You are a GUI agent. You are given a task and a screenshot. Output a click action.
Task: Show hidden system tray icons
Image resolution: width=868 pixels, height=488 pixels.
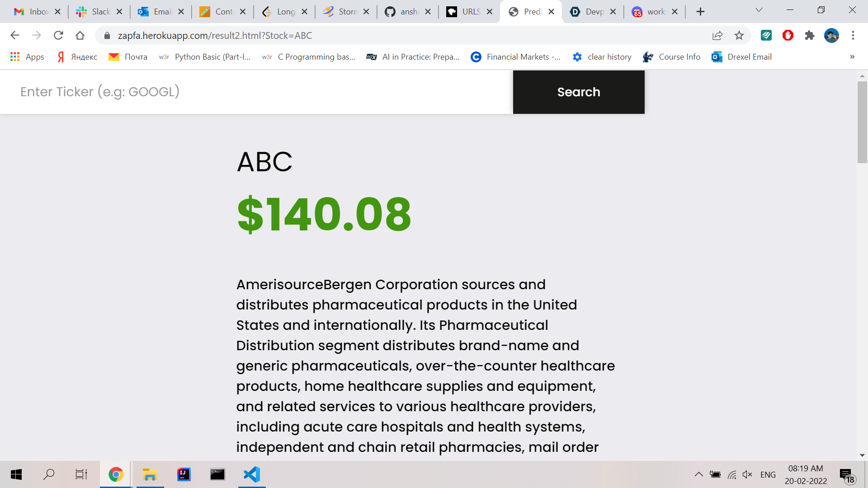[698, 474]
